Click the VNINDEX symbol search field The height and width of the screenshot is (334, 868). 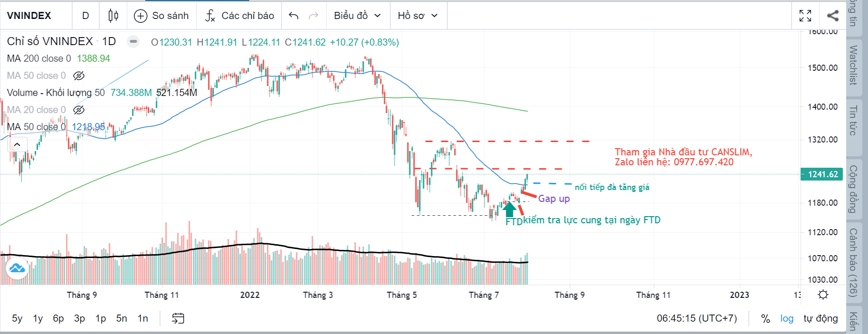point(29,16)
